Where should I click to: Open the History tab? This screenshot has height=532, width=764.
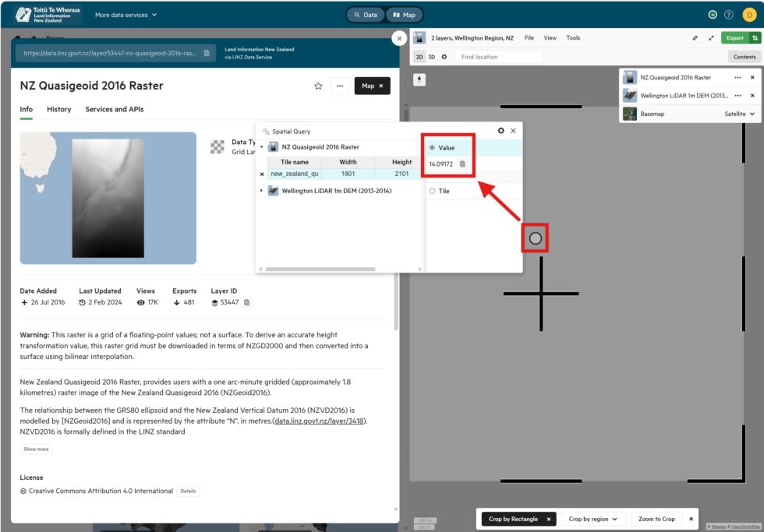(59, 109)
